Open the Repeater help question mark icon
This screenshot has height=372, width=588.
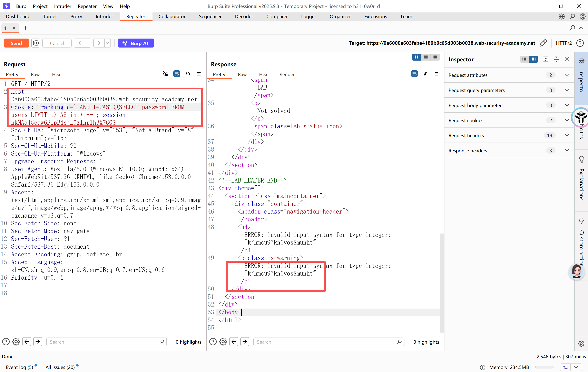[580, 43]
